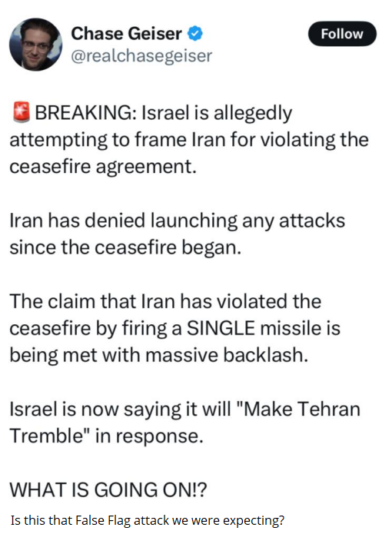This screenshot has height=534, width=392.
Task: Click the words "in response."
Action: coord(149,436)
